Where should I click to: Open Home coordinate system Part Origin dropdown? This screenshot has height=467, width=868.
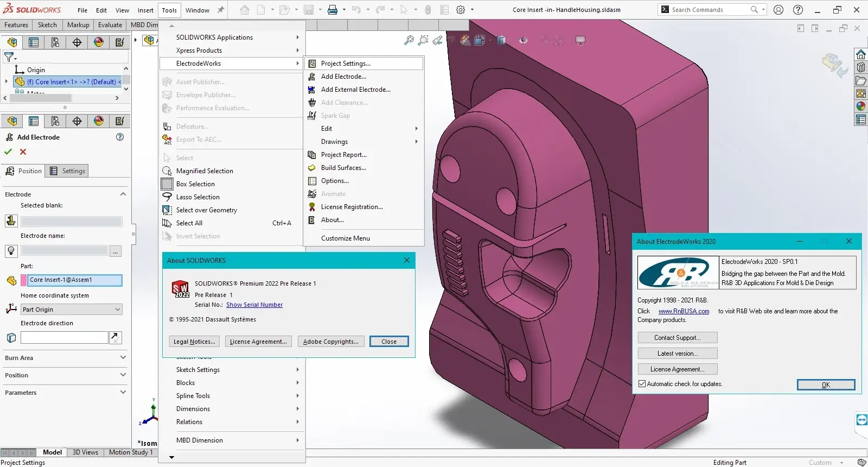click(72, 310)
